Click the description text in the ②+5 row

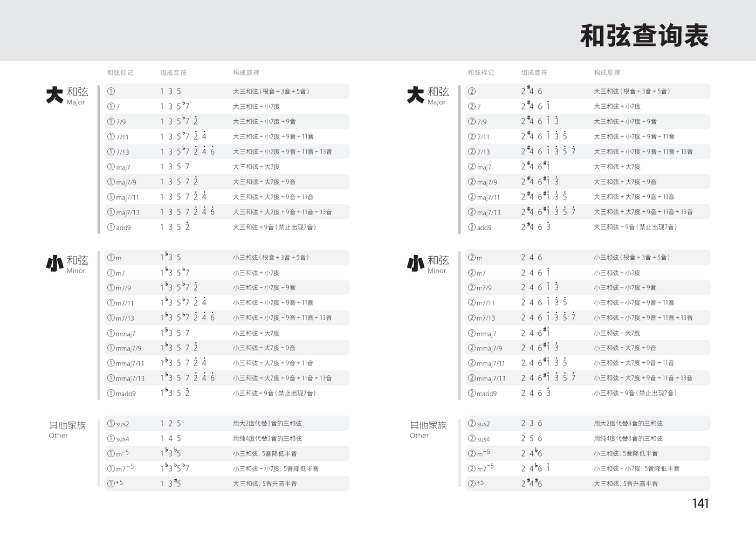(x=626, y=484)
